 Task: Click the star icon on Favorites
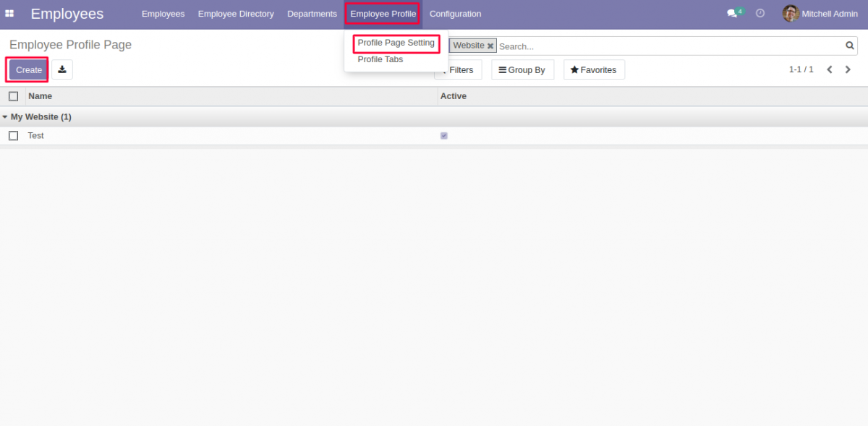[x=575, y=69]
